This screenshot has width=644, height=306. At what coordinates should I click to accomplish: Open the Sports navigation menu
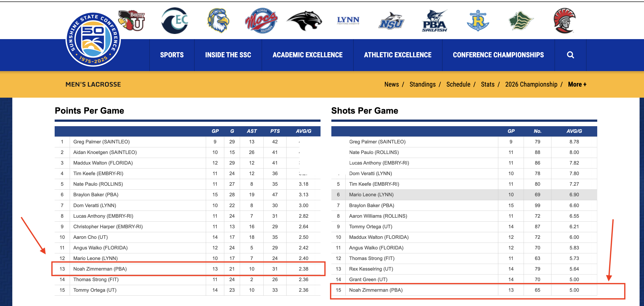tap(172, 55)
